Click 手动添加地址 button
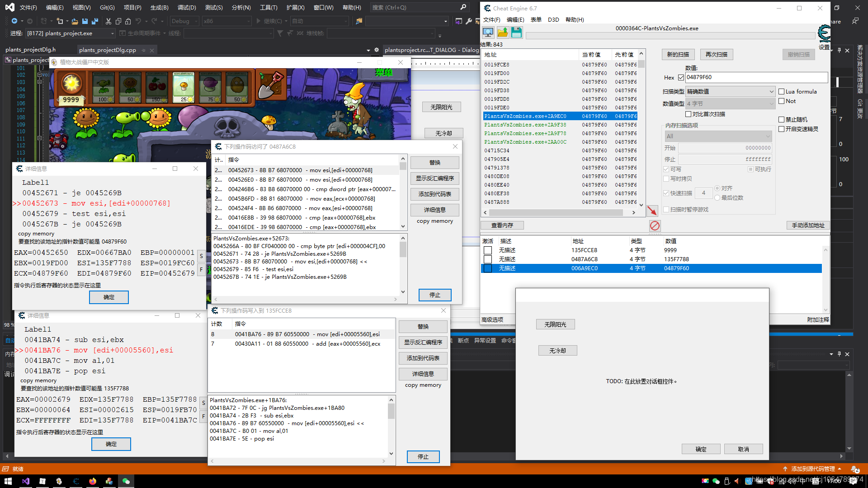Viewport: 868px width, 488px height. 808,225
